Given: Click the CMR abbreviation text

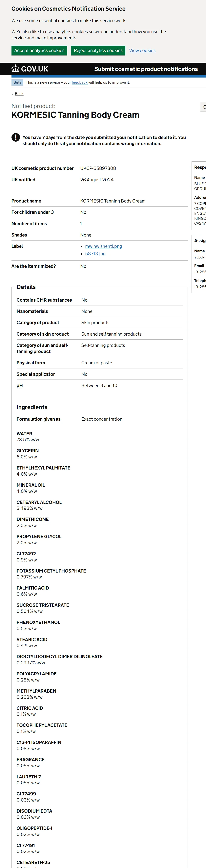Looking at the screenshot, I should (42, 300).
